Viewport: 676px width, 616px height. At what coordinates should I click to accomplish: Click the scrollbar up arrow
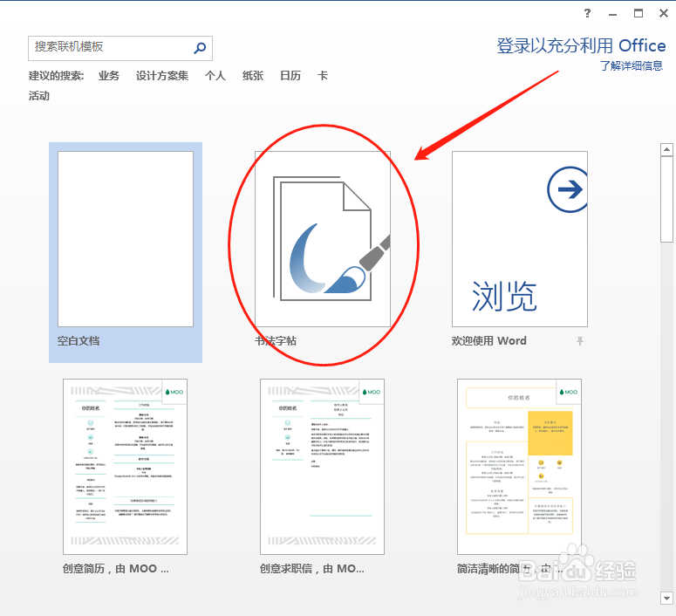(x=666, y=150)
